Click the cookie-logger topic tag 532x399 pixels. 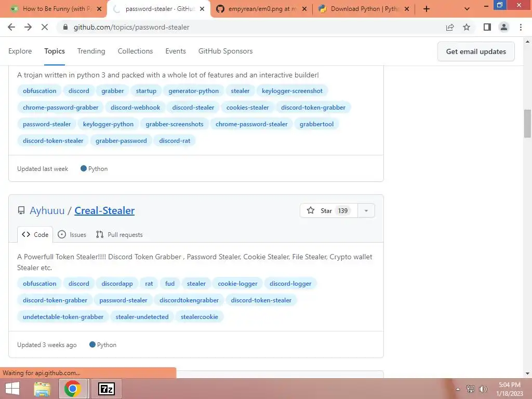[237, 284]
